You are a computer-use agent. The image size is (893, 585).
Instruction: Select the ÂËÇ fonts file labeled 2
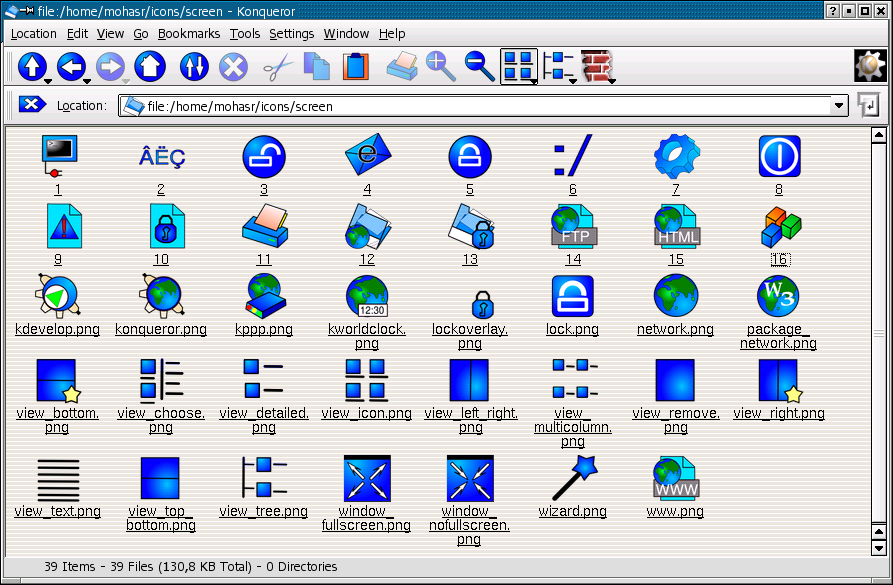pos(162,157)
